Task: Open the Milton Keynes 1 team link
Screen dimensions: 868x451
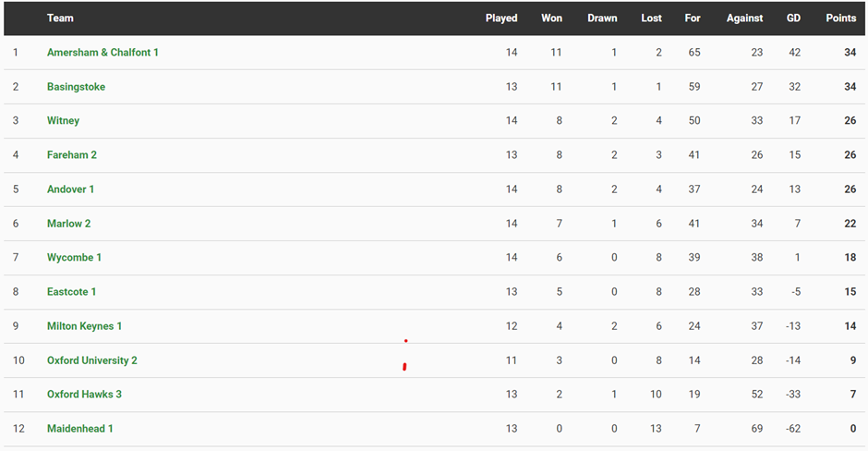Action: (85, 326)
